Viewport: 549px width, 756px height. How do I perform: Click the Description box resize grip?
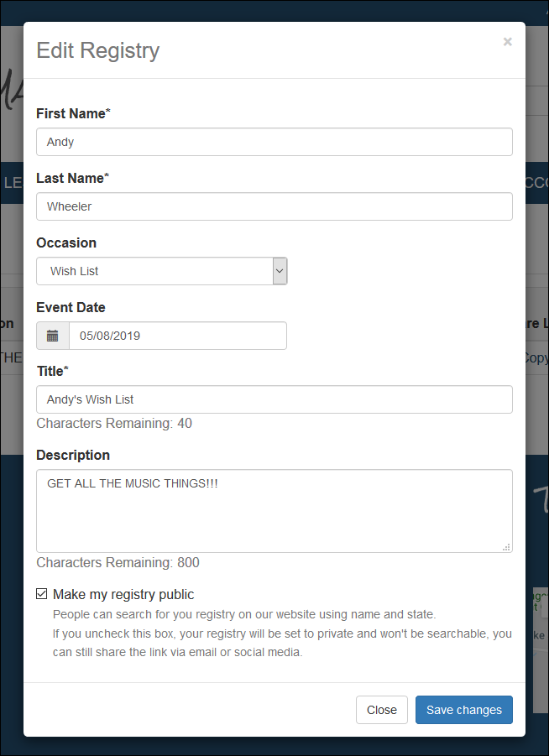(506, 547)
